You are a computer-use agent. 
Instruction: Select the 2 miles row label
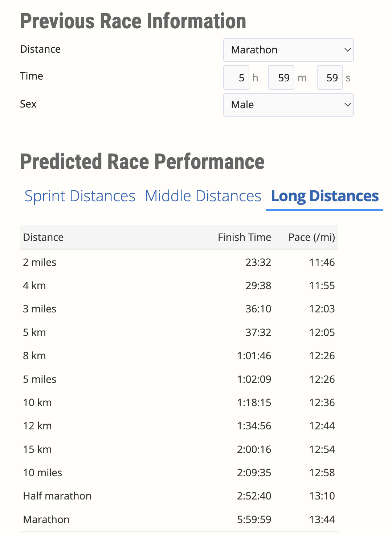tap(40, 262)
